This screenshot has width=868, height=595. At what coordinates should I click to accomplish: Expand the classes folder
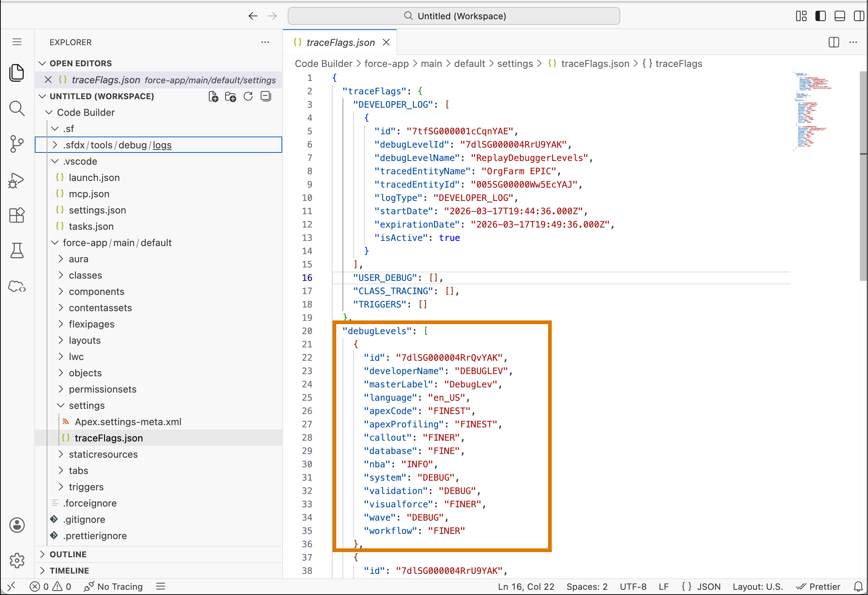pos(159,275)
